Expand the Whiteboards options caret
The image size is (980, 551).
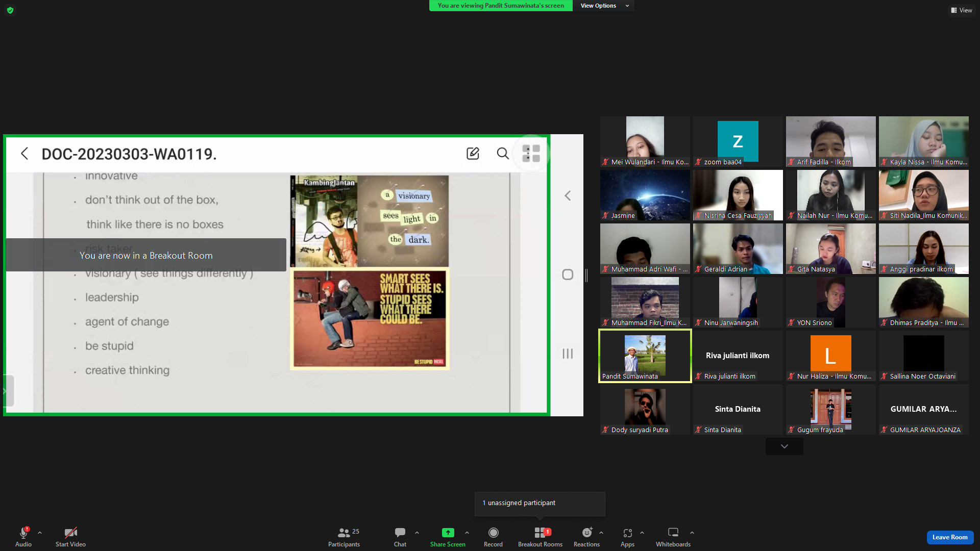pos(692,533)
